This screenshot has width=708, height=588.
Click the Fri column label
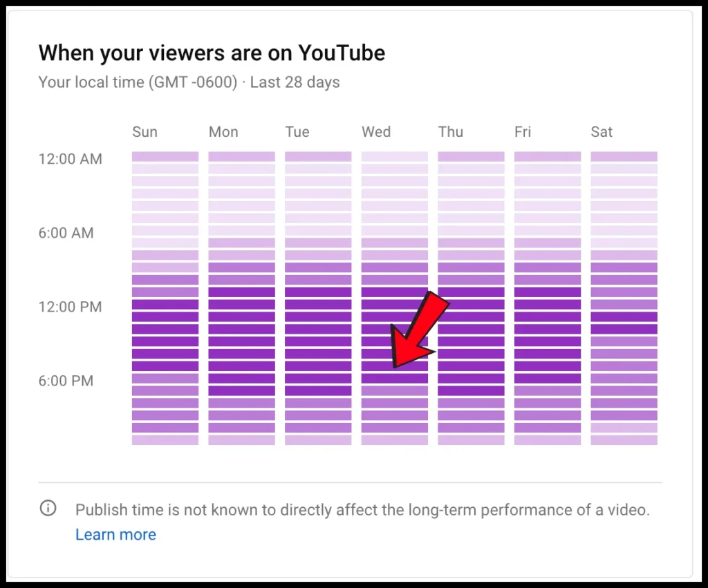(x=523, y=132)
